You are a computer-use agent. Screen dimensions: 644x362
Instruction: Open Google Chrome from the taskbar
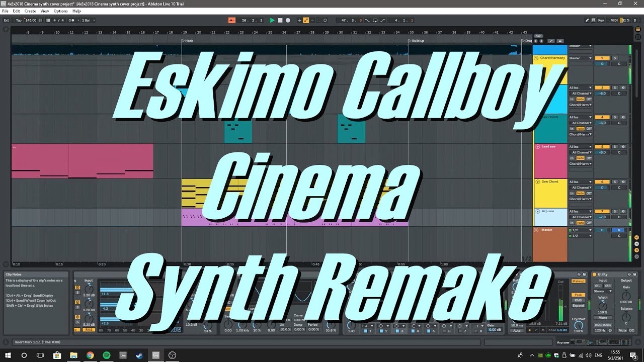(x=90, y=355)
